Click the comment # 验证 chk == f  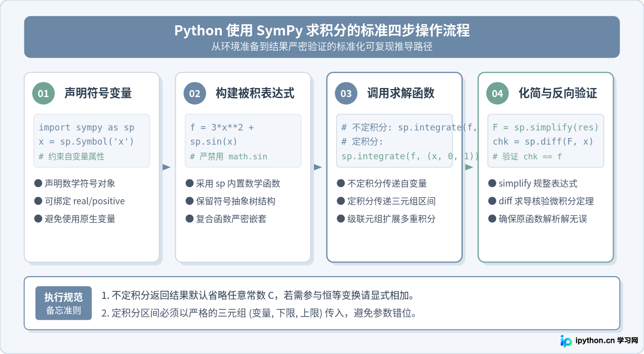coord(527,156)
